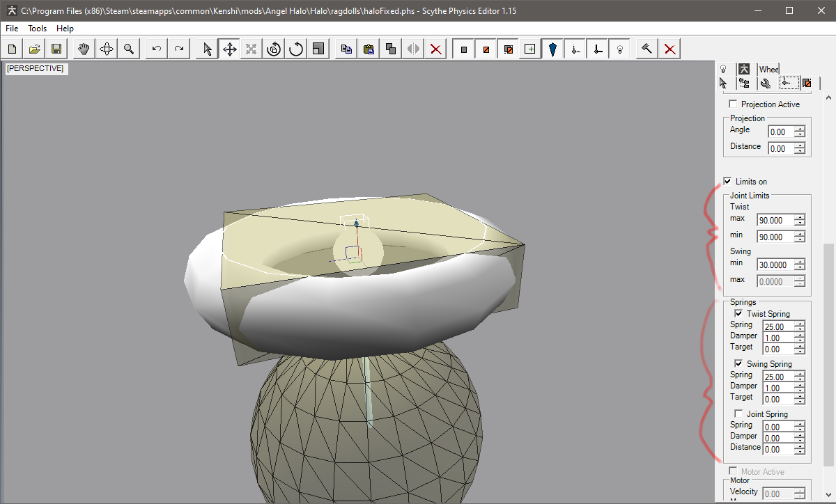Increase Projection Angle with up spinner arrow

point(799,129)
